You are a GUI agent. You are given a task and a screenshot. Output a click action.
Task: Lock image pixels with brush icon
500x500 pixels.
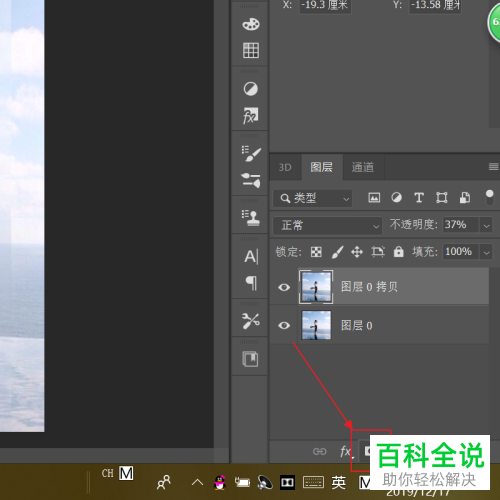(337, 252)
